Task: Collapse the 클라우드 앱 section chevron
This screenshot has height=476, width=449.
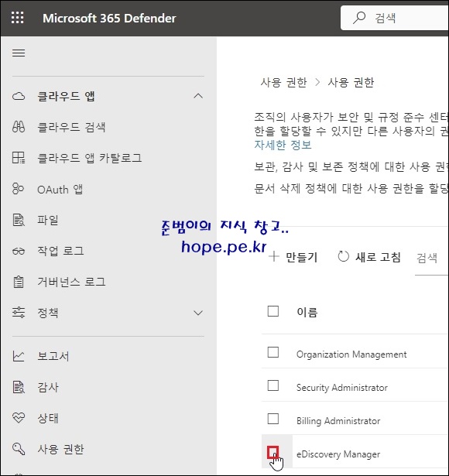Action: tap(198, 96)
